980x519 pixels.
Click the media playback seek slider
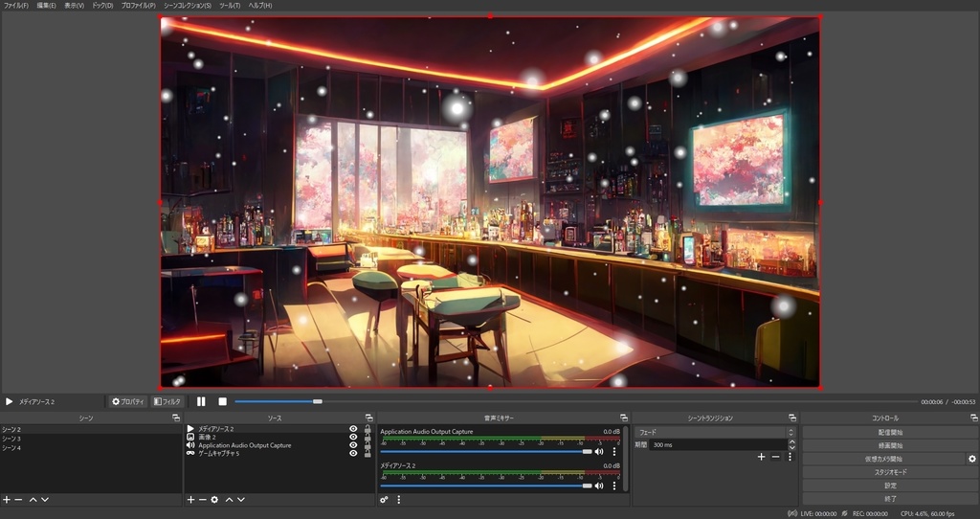tap(575, 401)
